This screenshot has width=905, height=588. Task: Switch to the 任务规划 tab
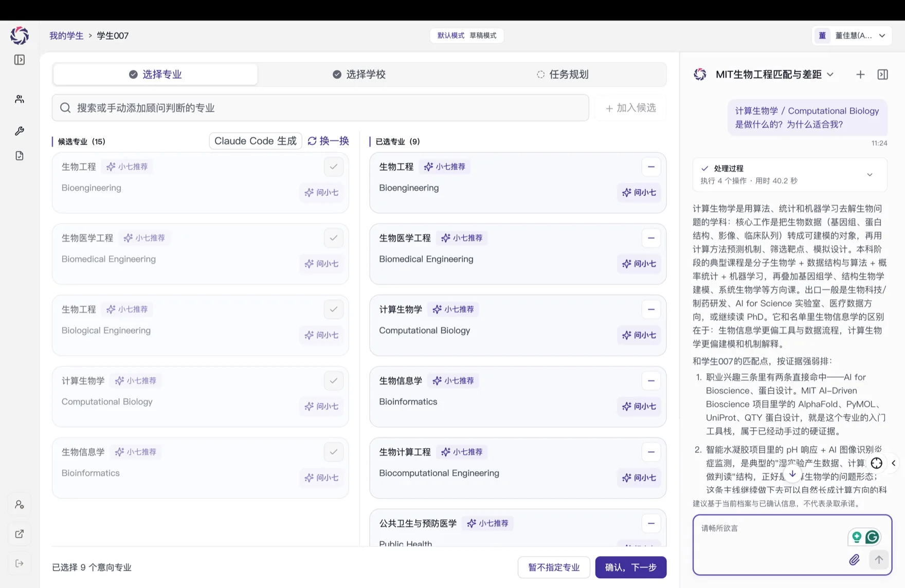click(563, 75)
